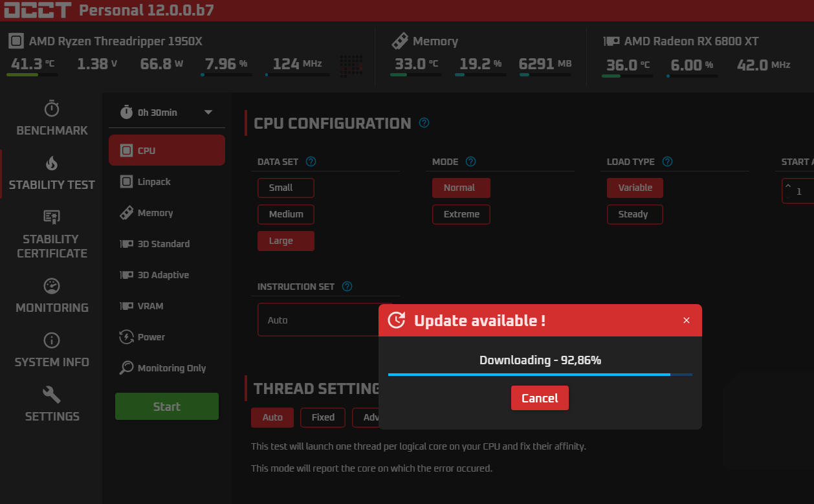Set thread settings to Fixed

(323, 417)
